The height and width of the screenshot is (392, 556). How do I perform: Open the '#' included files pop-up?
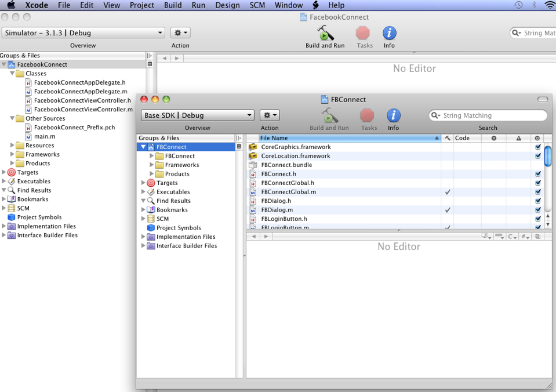pyautogui.click(x=525, y=236)
